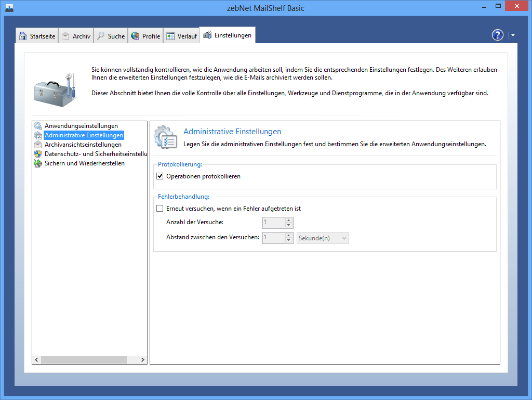Decrease Abstand zwischen den Versuchen value
Viewport: 532px width, 400px height.
coord(288,240)
